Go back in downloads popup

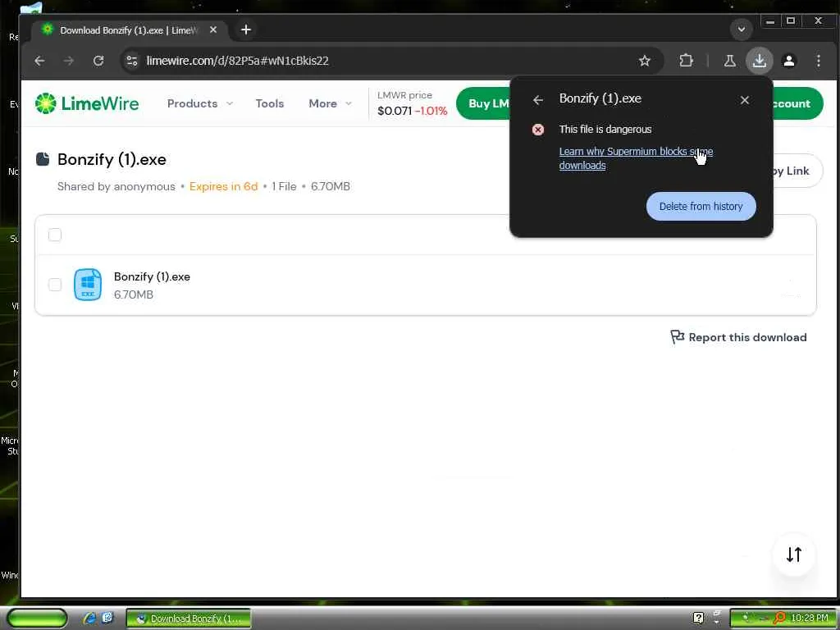click(538, 100)
